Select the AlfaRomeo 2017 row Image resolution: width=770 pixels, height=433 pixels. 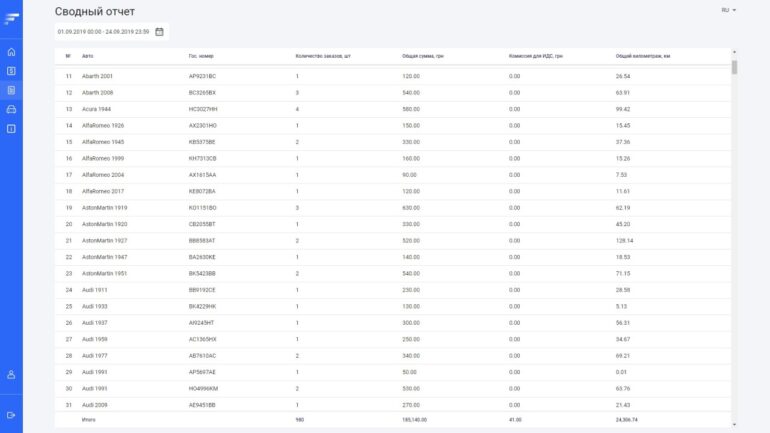393,191
